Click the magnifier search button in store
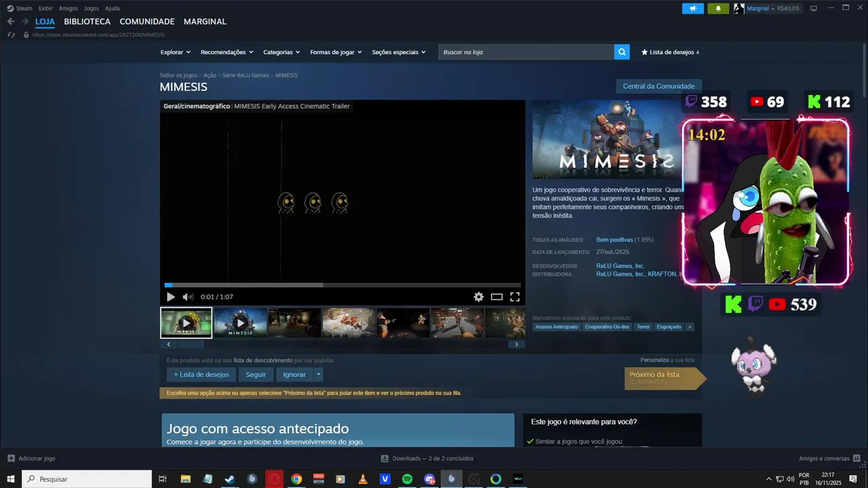The width and height of the screenshot is (868, 488). pos(622,52)
